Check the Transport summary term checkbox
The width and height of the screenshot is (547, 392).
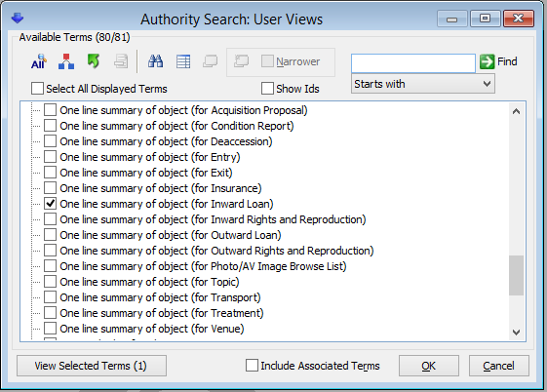(x=51, y=297)
